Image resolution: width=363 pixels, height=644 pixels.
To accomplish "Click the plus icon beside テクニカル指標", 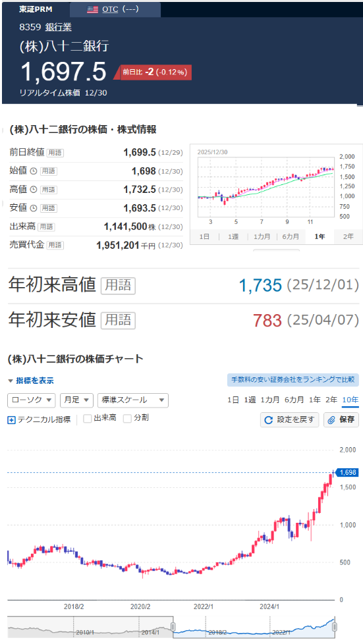I will (x=11, y=420).
